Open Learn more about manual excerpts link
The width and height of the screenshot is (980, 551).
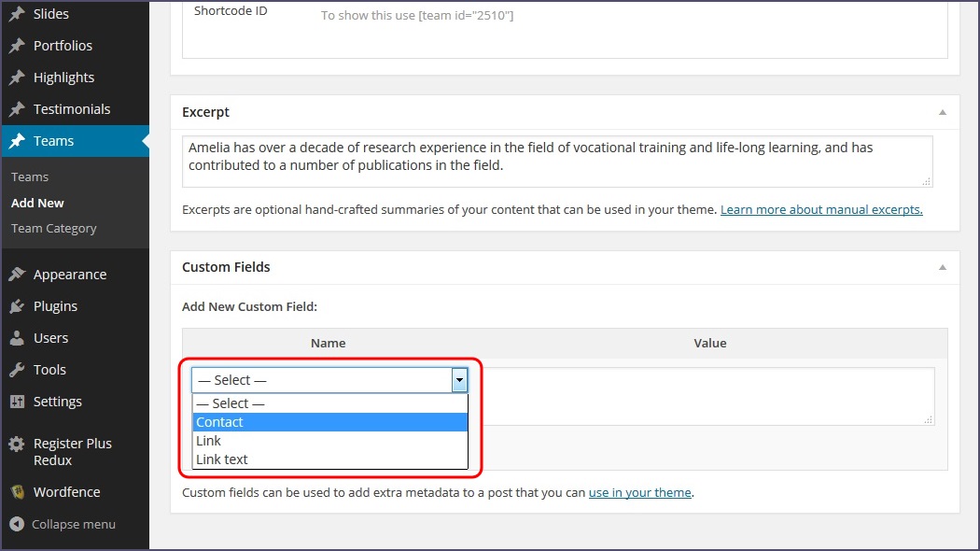tap(821, 209)
